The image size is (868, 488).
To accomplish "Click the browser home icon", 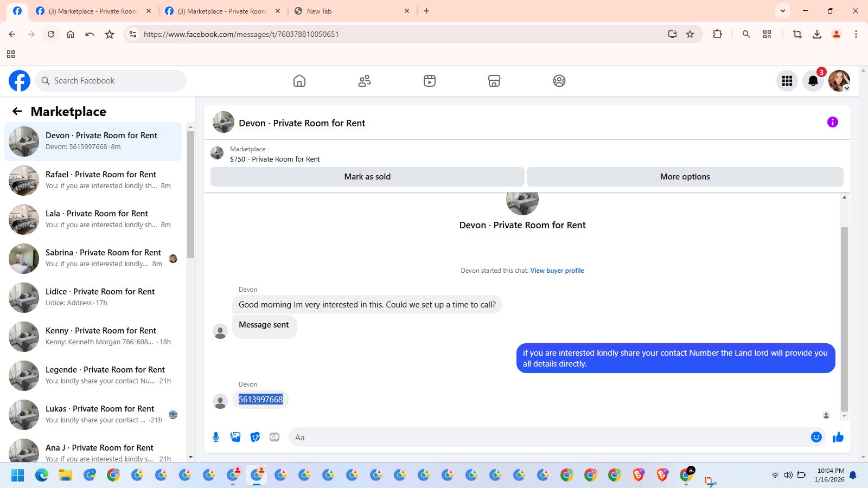I will coord(71,34).
